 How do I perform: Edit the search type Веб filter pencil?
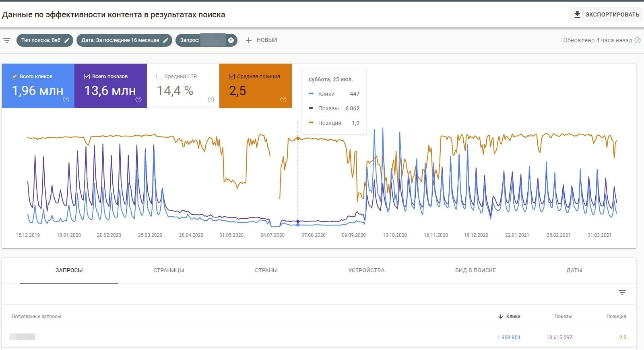[x=67, y=40]
